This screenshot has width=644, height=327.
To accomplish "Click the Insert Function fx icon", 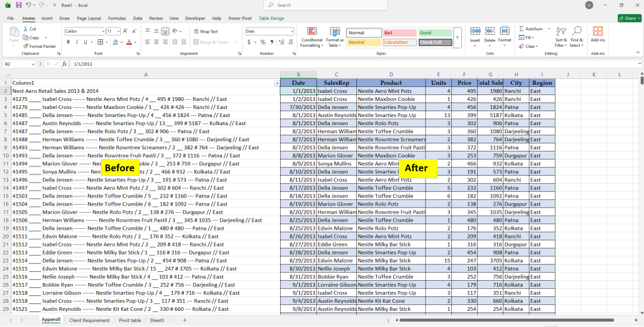I will tap(64, 64).
